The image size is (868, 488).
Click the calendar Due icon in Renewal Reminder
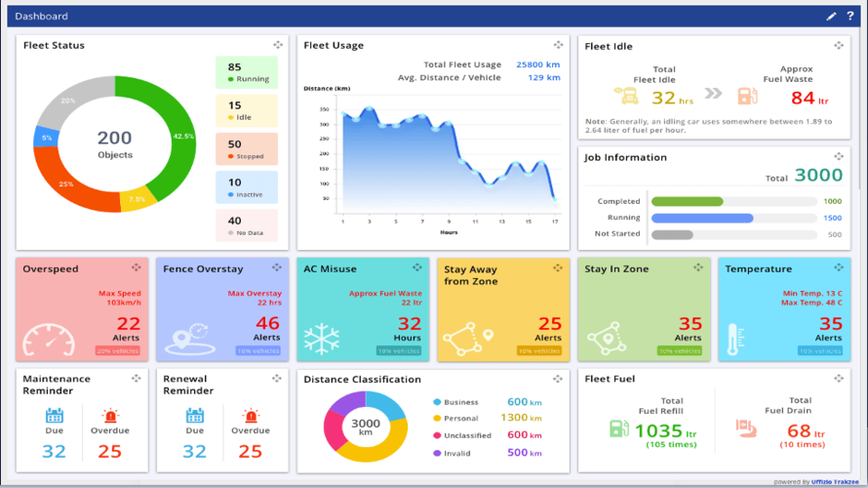pos(195,416)
